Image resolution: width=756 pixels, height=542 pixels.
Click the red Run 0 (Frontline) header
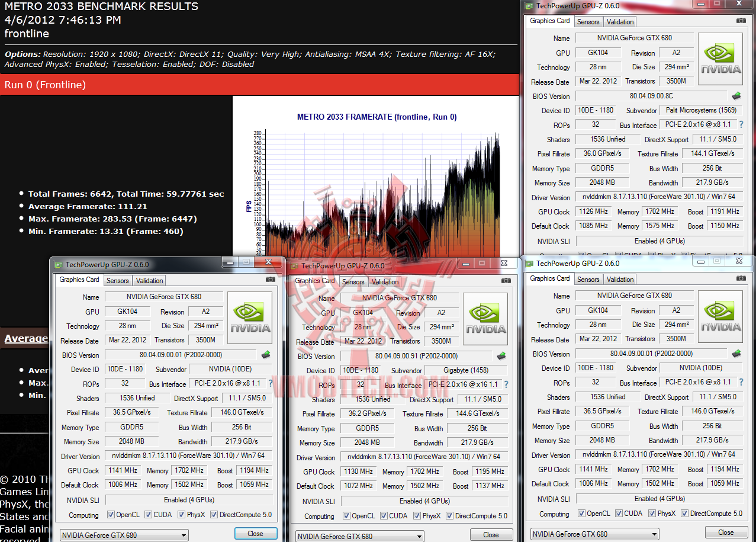tap(259, 85)
